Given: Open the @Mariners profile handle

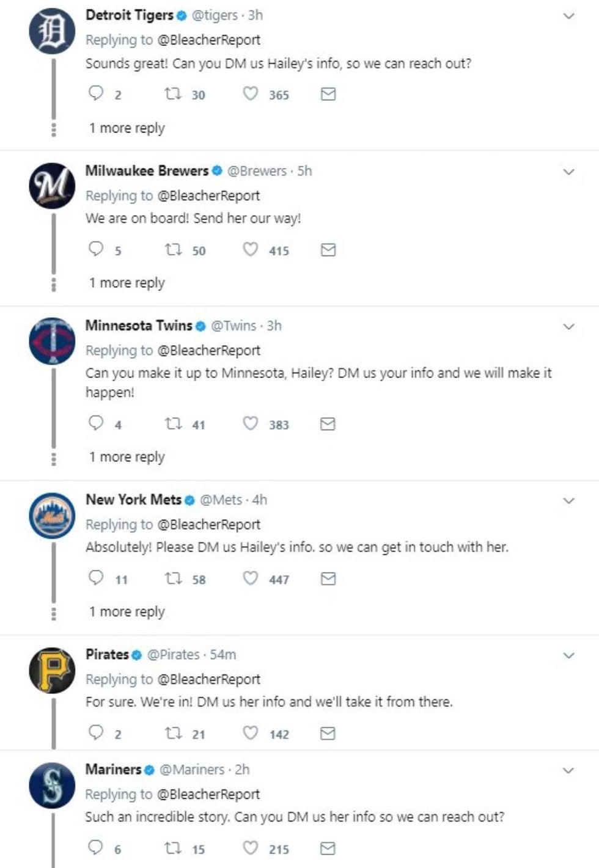Looking at the screenshot, I should click(x=191, y=770).
